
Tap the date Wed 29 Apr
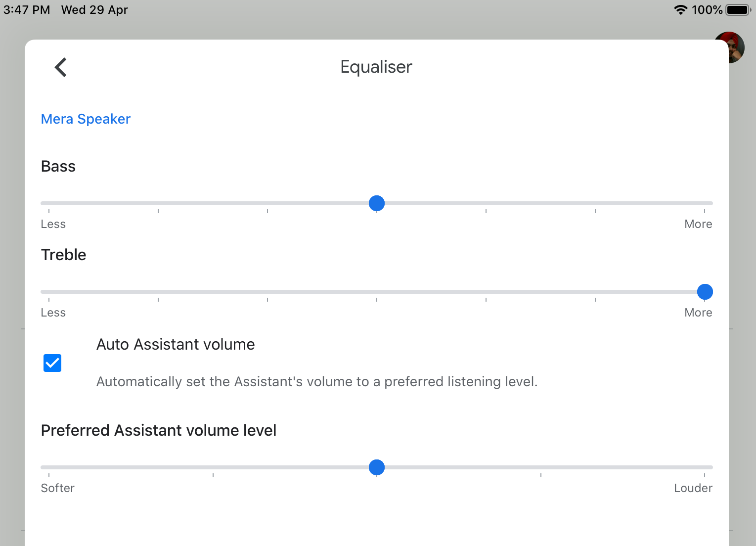pyautogui.click(x=94, y=9)
